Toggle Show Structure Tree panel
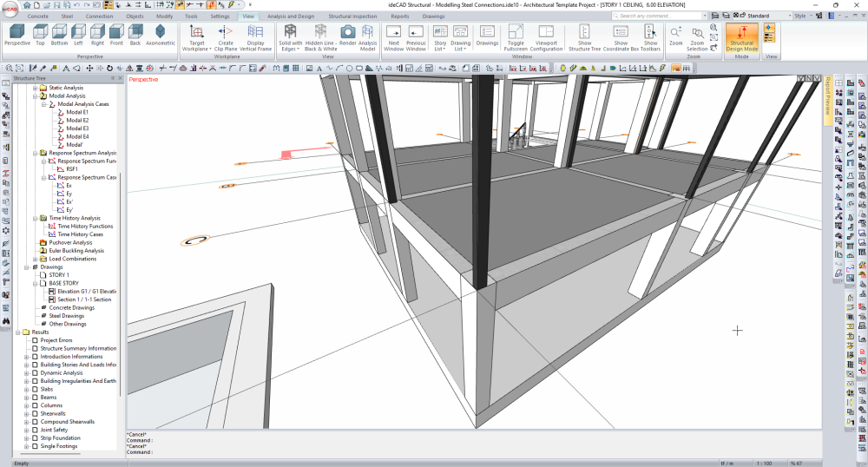 click(x=584, y=34)
